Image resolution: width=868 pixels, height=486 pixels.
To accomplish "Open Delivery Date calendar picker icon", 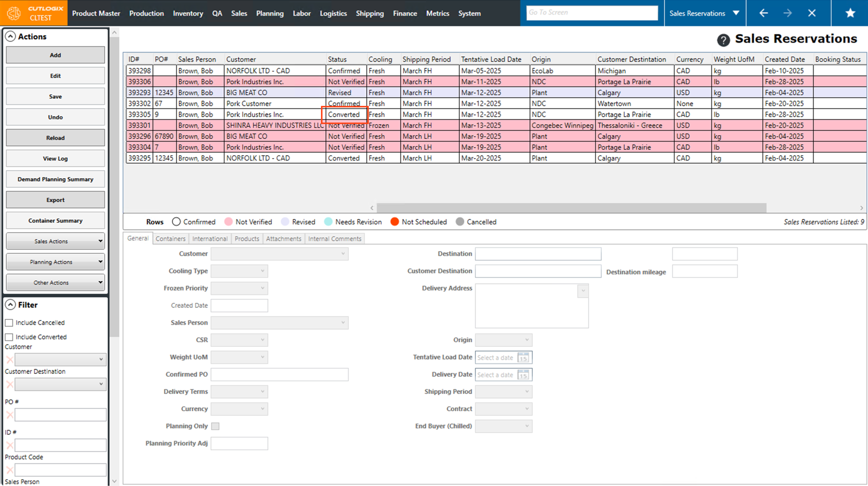I will coord(523,375).
